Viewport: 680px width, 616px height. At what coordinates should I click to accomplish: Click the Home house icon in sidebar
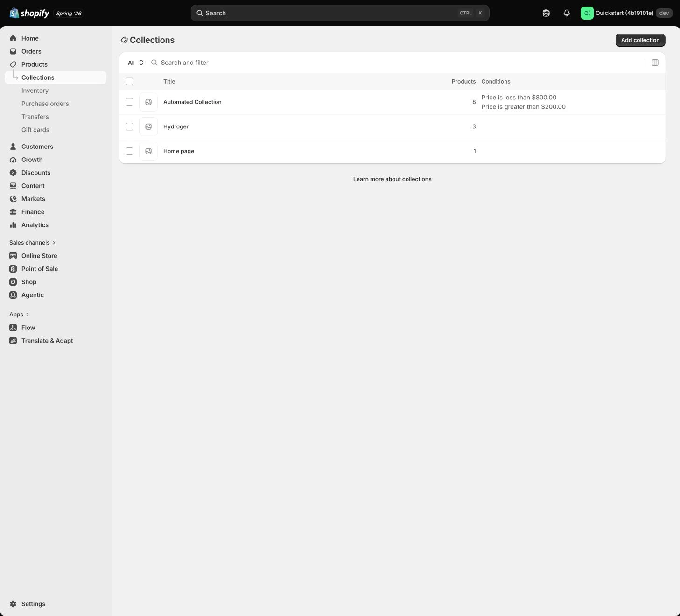coord(13,38)
